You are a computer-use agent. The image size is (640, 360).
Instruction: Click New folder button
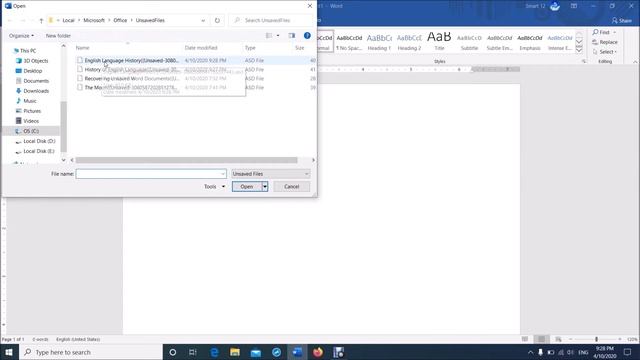click(58, 36)
